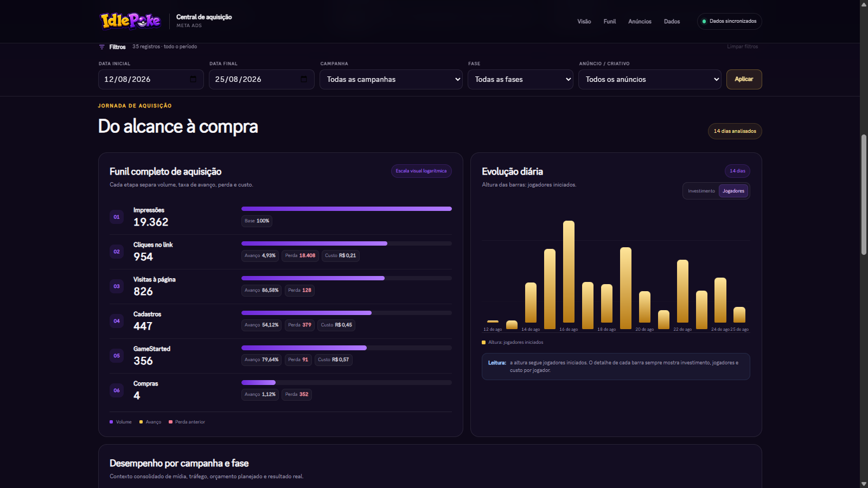Click step badge 03 for Visitas à página
868x488 pixels.
[x=117, y=286]
